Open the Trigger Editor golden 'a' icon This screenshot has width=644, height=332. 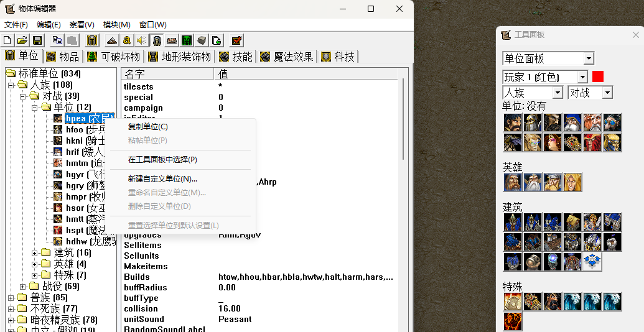127,40
